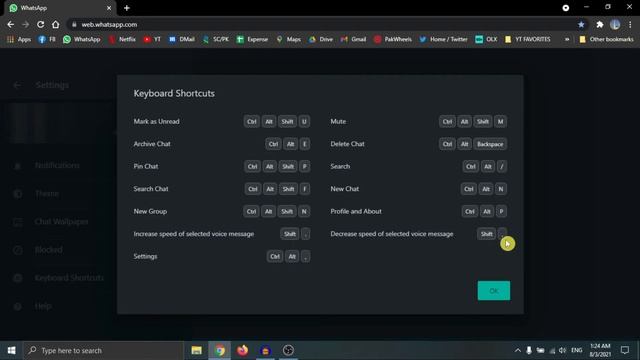Image resolution: width=640 pixels, height=360 pixels.
Task: Expand hidden bookmarks chevron
Action: click(x=567, y=39)
